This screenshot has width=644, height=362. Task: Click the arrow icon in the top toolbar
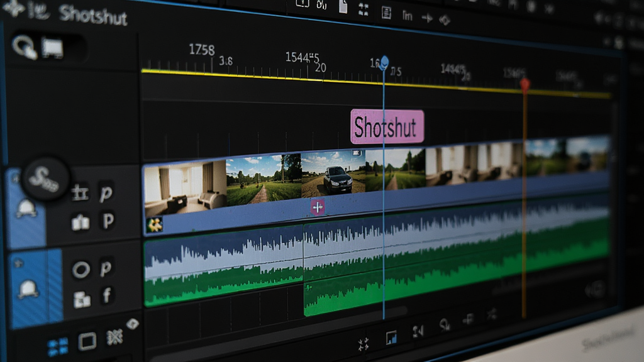tap(427, 18)
